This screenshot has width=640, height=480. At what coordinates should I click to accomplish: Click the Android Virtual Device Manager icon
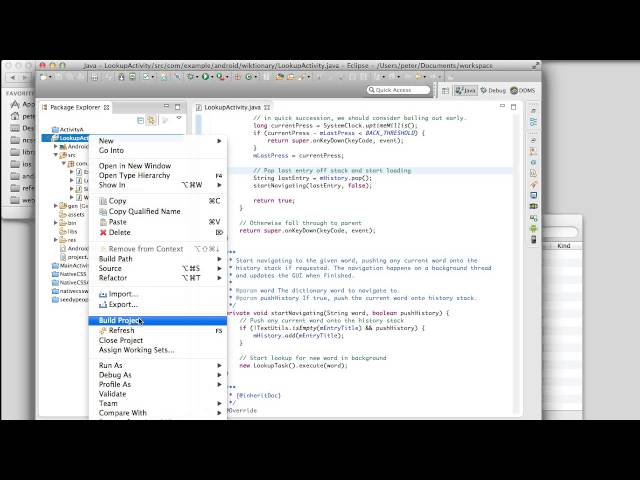pos(132,77)
